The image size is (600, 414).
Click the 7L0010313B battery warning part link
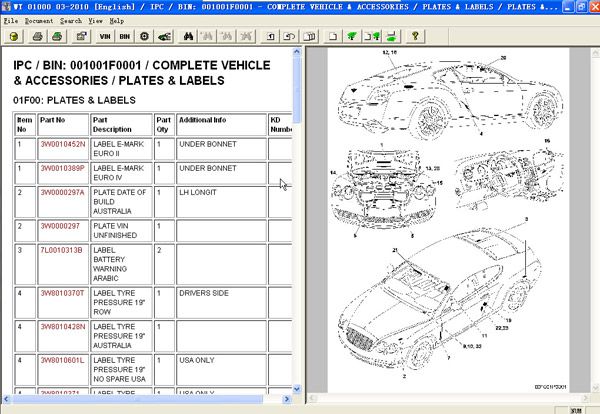click(61, 248)
